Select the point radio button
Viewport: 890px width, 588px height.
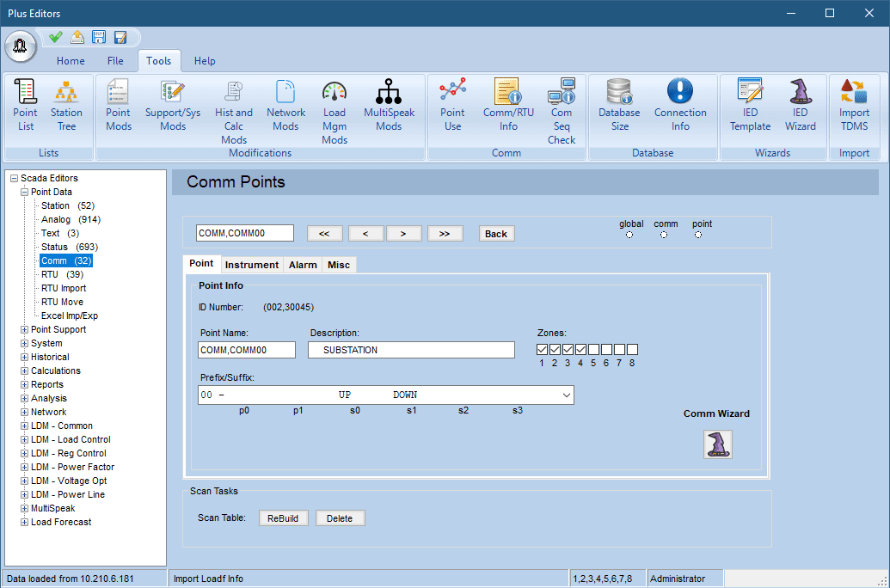(x=698, y=235)
